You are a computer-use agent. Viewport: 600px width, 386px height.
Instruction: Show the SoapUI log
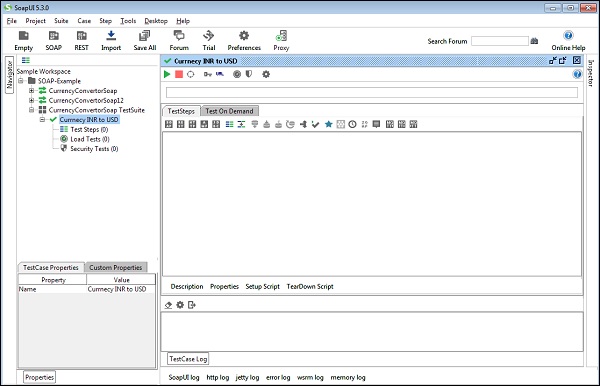[184, 377]
